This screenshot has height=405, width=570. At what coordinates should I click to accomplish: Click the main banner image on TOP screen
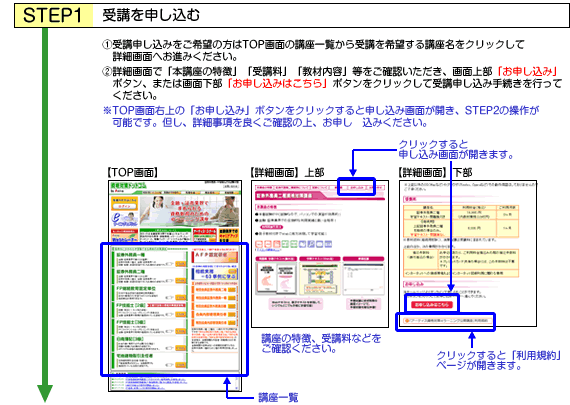pyautogui.click(x=190, y=211)
